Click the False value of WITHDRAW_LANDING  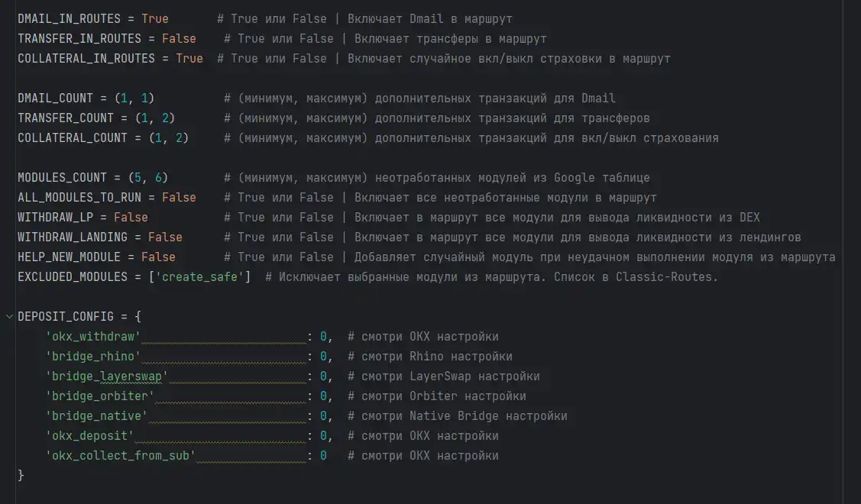tap(165, 237)
